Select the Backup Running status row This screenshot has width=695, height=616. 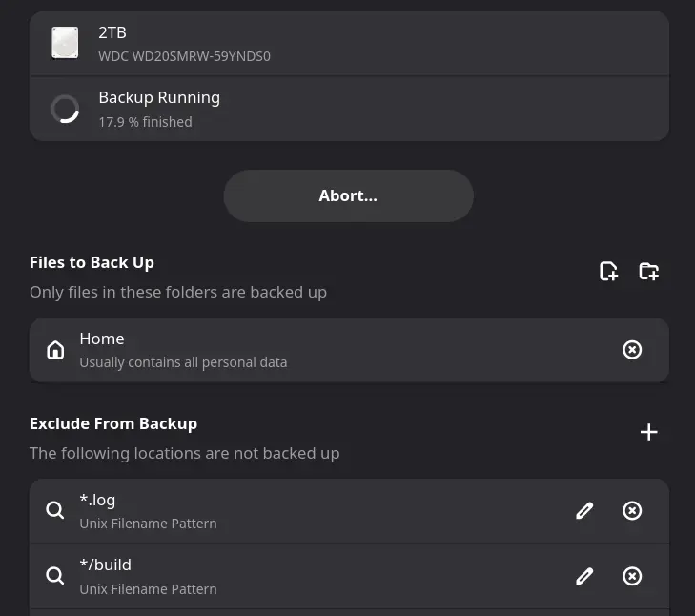point(349,109)
